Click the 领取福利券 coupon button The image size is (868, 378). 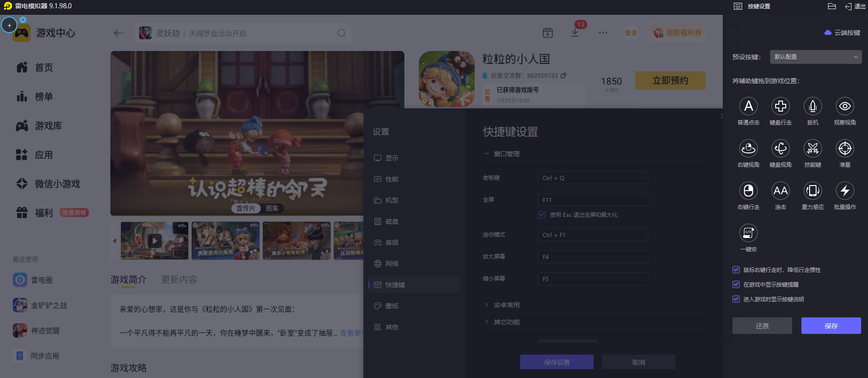(678, 33)
